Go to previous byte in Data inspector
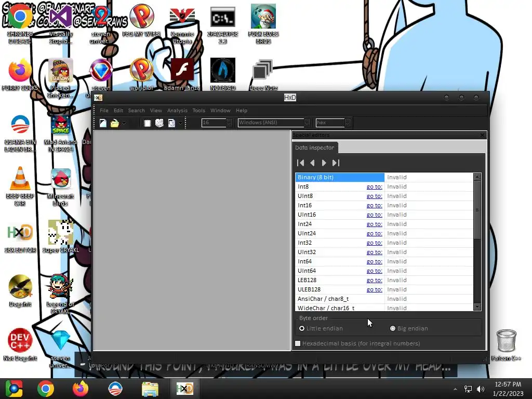Viewport: 532px width, 399px height. [312, 163]
